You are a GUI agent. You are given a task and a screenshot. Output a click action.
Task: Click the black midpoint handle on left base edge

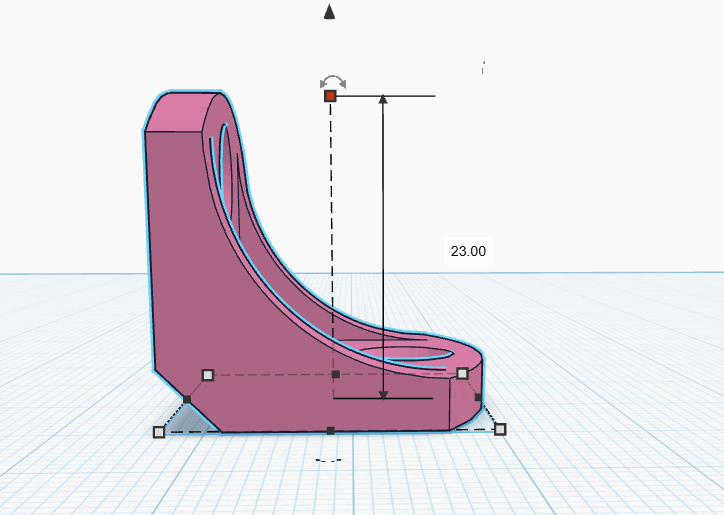click(187, 400)
